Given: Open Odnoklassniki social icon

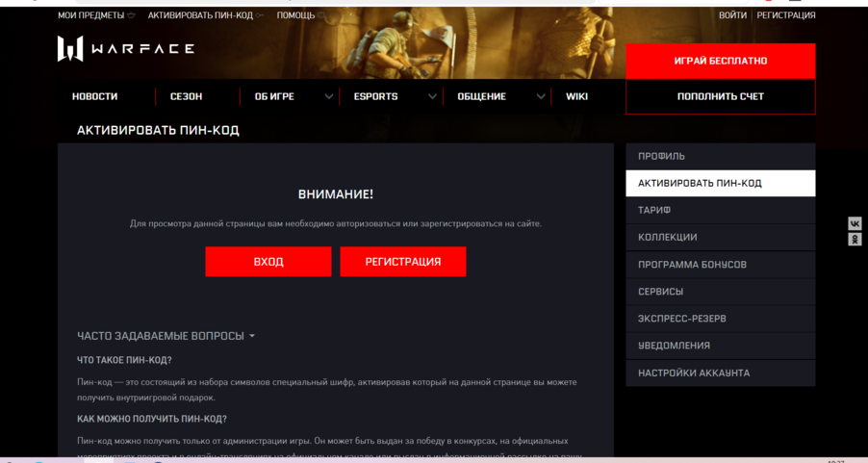Looking at the screenshot, I should [855, 240].
